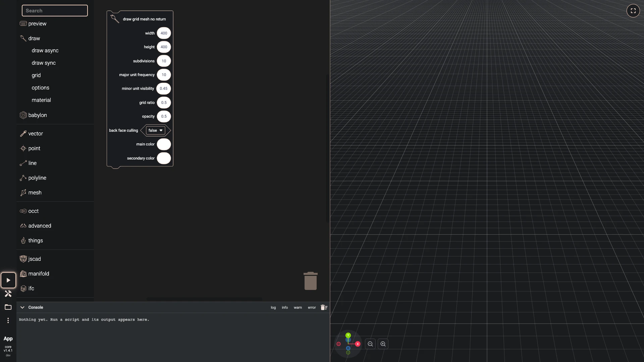This screenshot has height=362, width=644.
Task: Open the draw sync subcategory
Action: [x=44, y=63]
